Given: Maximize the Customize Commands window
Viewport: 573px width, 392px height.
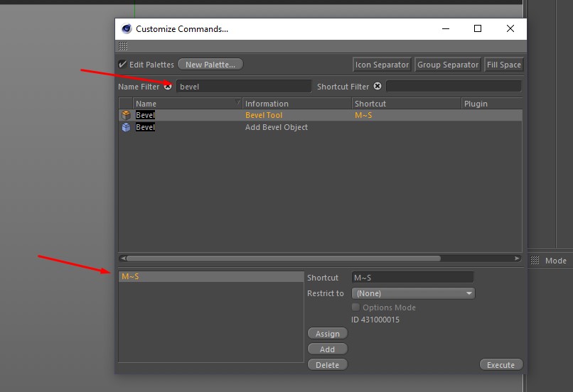Looking at the screenshot, I should (477, 28).
